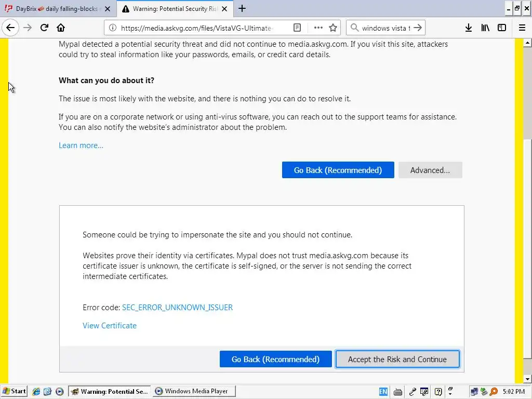Expand the language bar options arrow

(450, 394)
